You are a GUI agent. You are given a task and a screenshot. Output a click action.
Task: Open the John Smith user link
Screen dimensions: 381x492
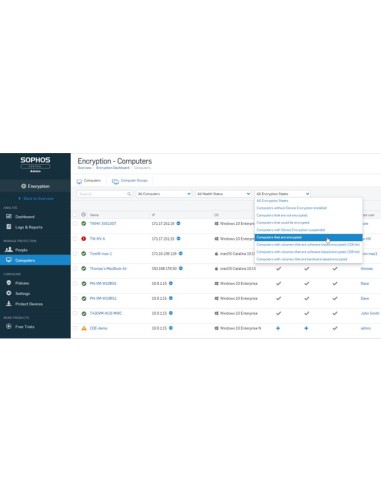pyautogui.click(x=370, y=313)
